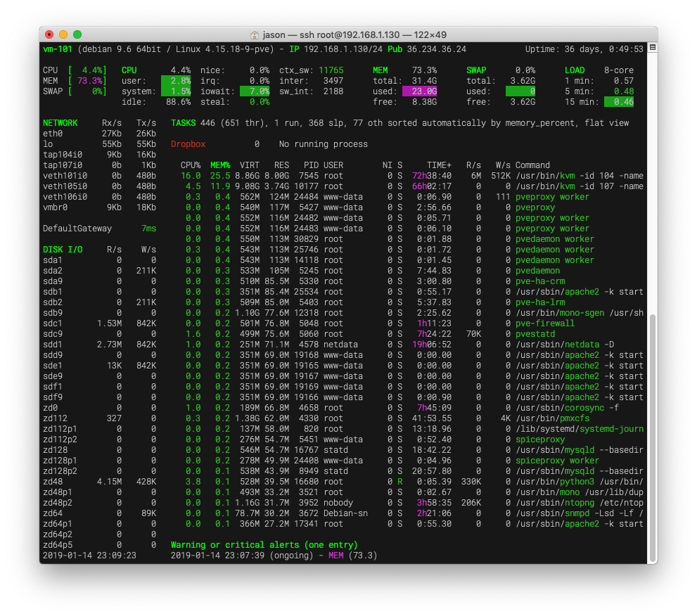Click the 'MEM%' column header
This screenshot has width=697, height=616.
coord(220,165)
